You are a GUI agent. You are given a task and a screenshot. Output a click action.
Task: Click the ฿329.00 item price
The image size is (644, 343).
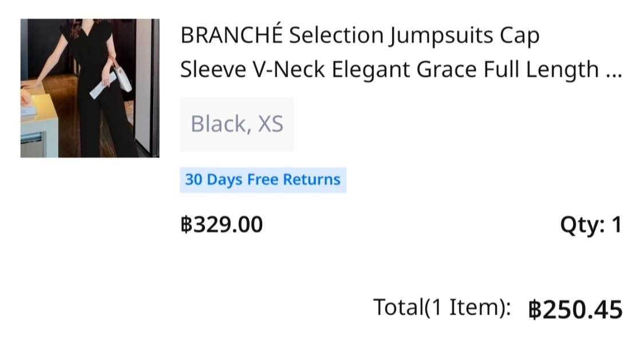tap(222, 225)
